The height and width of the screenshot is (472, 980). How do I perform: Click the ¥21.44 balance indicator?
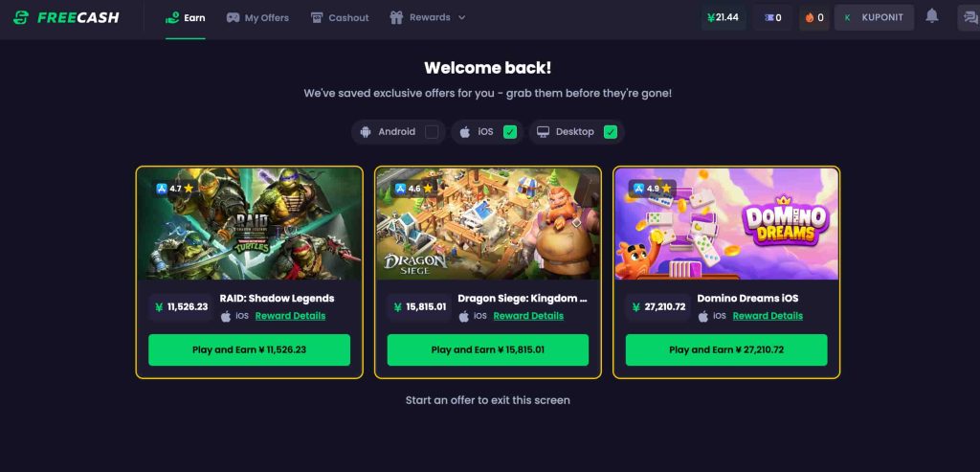click(x=724, y=17)
